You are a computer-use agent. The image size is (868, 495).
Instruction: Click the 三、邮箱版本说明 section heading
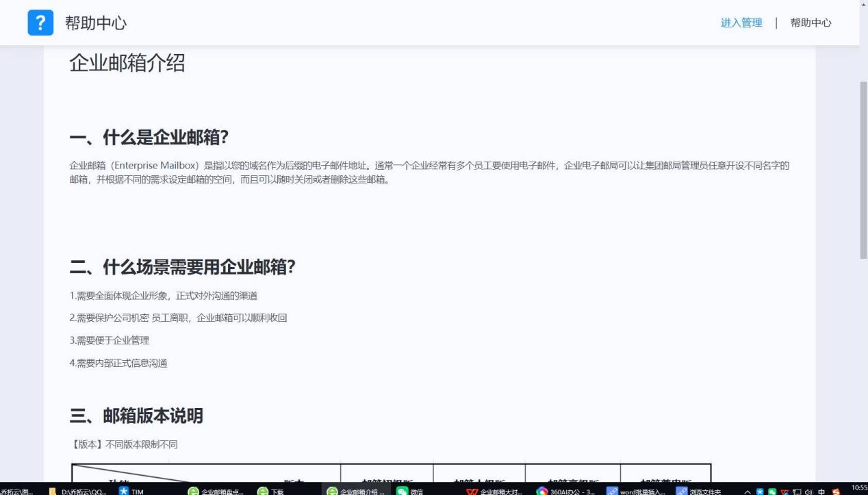136,416
